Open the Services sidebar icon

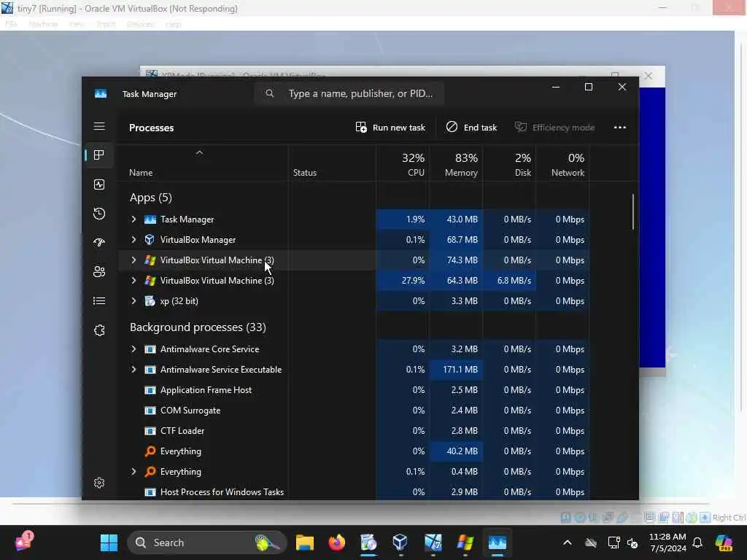[99, 330]
